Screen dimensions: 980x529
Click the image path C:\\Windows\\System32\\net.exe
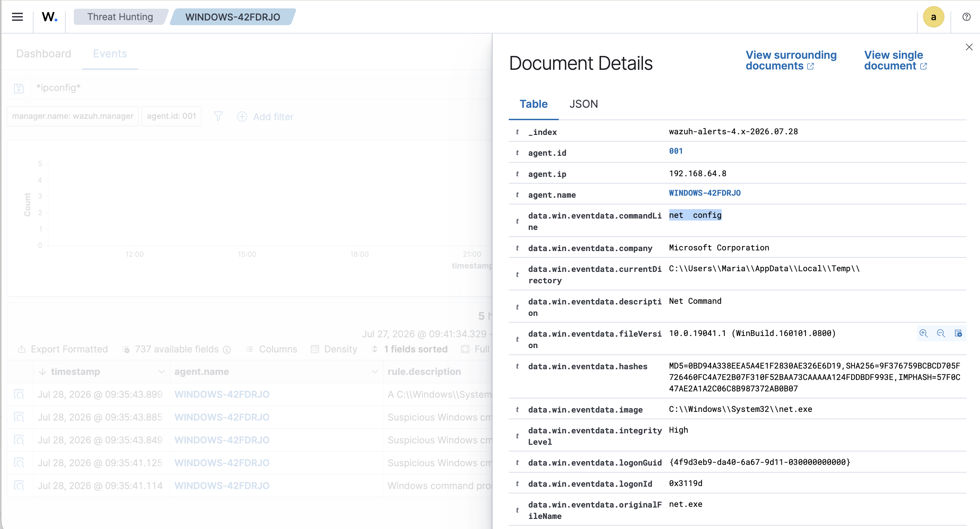740,410
